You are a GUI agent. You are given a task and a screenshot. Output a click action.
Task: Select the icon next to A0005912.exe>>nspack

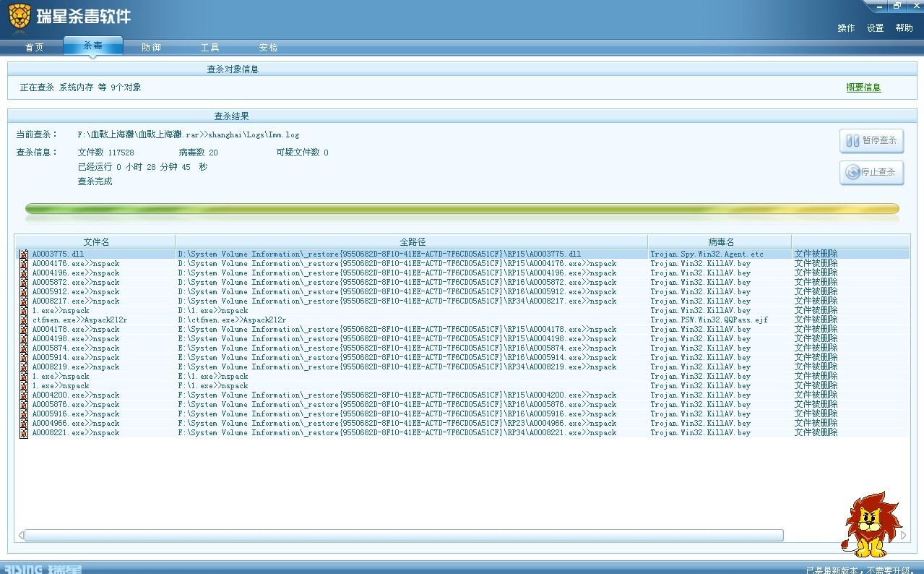[x=24, y=292]
